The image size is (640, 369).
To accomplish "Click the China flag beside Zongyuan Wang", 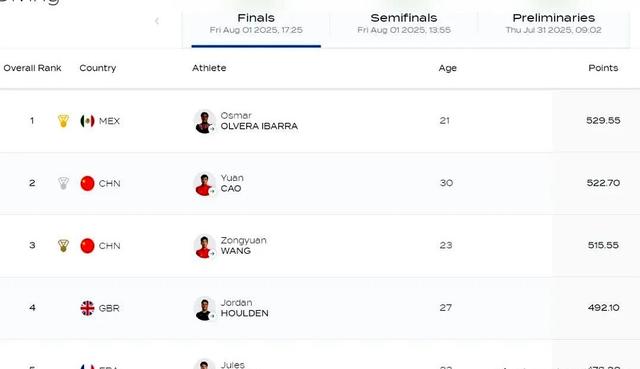I will pyautogui.click(x=87, y=246).
